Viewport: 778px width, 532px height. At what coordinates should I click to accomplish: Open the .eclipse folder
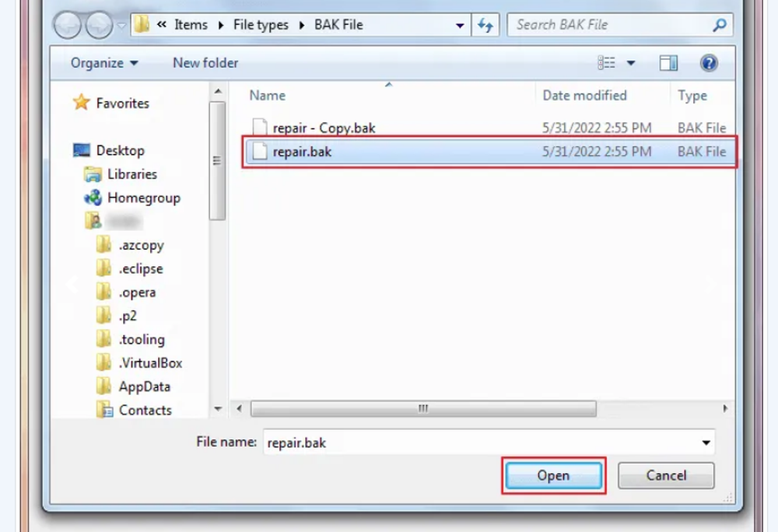tap(140, 269)
